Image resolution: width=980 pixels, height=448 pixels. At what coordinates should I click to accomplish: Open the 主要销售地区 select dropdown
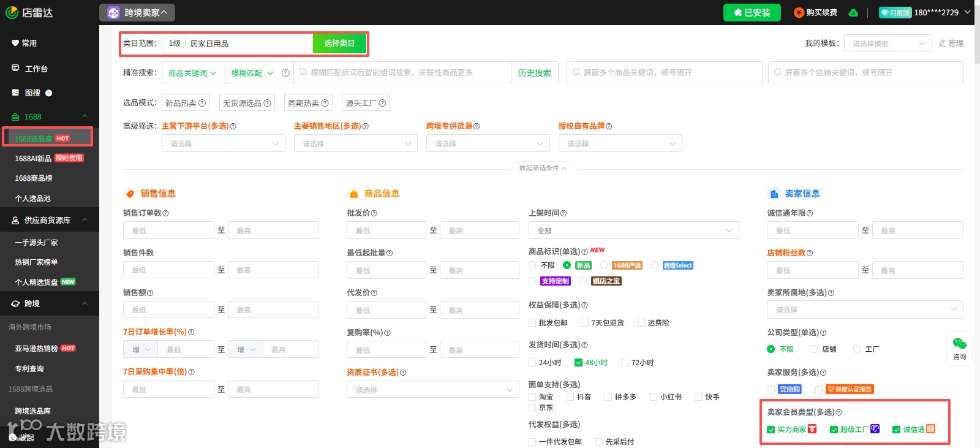pos(356,143)
